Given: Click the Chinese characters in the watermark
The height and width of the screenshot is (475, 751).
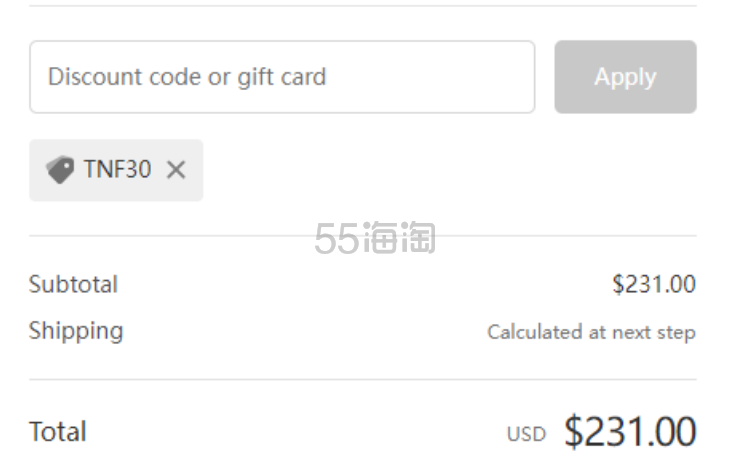Looking at the screenshot, I should [400, 238].
